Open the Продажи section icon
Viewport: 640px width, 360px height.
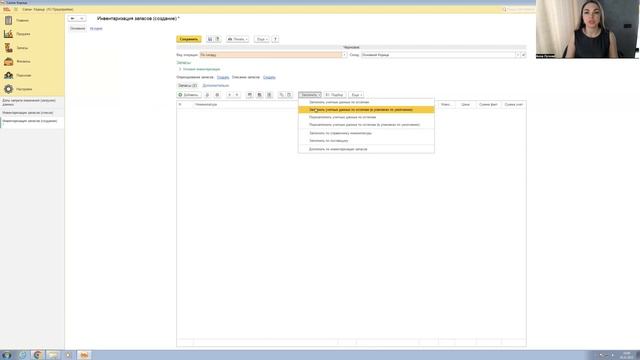pyautogui.click(x=8, y=34)
